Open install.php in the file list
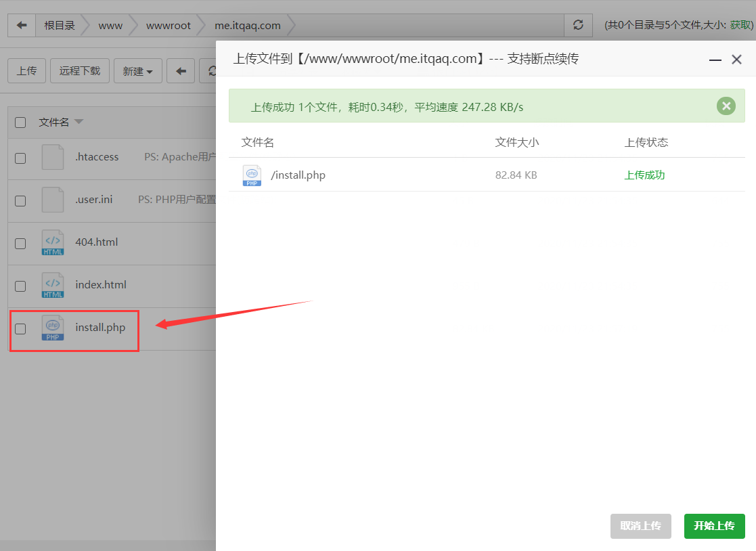 click(100, 328)
